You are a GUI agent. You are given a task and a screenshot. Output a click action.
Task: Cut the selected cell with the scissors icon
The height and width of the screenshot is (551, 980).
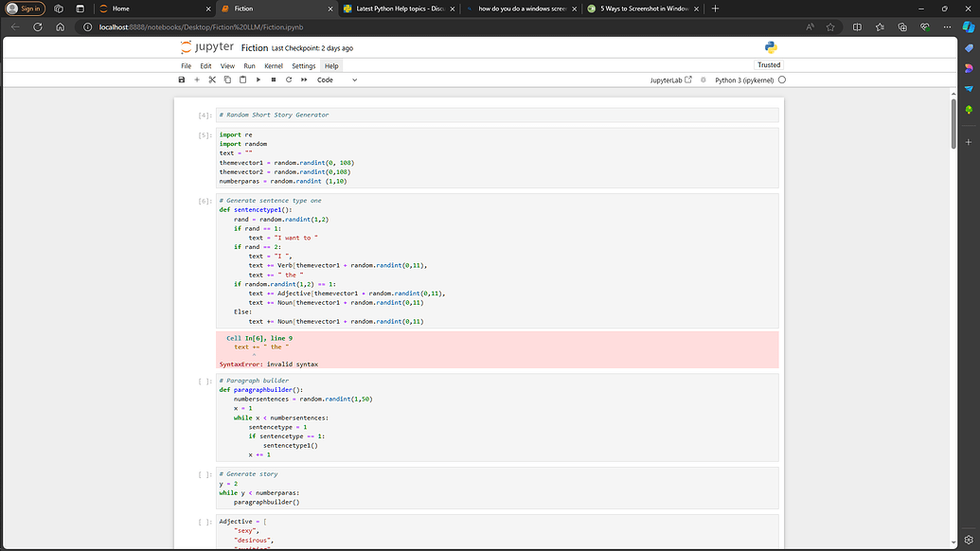click(212, 80)
